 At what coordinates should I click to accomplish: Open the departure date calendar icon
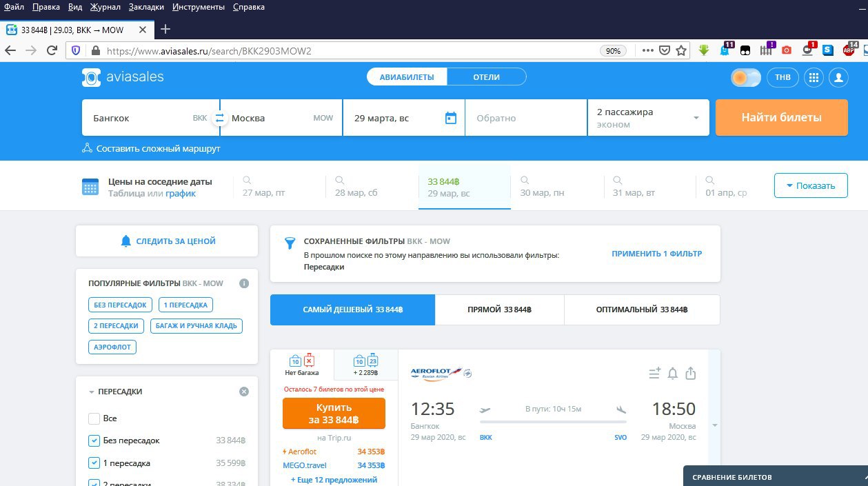click(x=451, y=118)
